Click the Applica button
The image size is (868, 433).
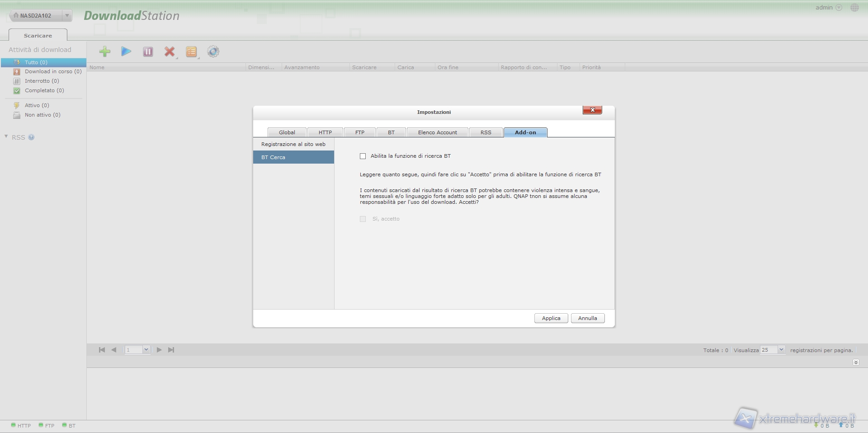coord(551,318)
